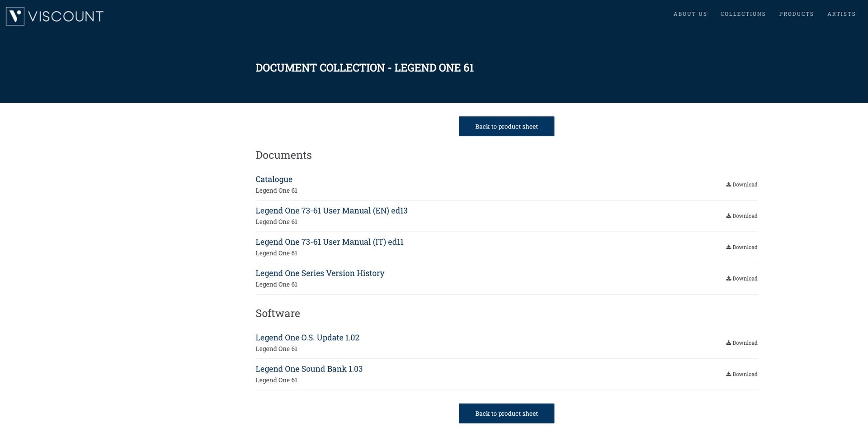This screenshot has width=868, height=433.
Task: Click the top Back to product sheet button
Action: pyautogui.click(x=506, y=126)
